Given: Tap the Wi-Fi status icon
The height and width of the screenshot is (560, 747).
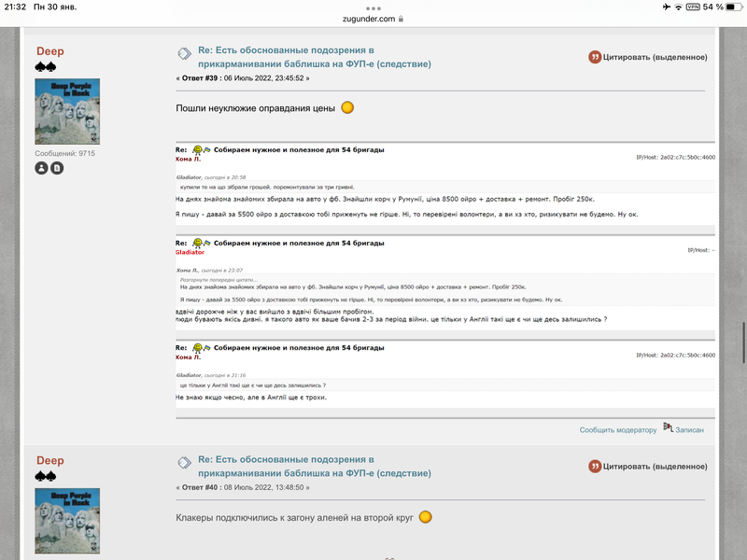Looking at the screenshot, I should coord(679,7).
